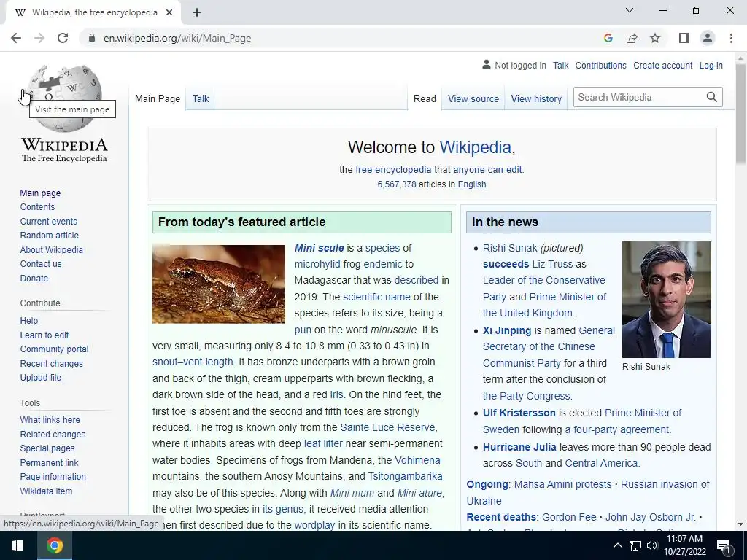Click Learn to edit link

click(44, 335)
